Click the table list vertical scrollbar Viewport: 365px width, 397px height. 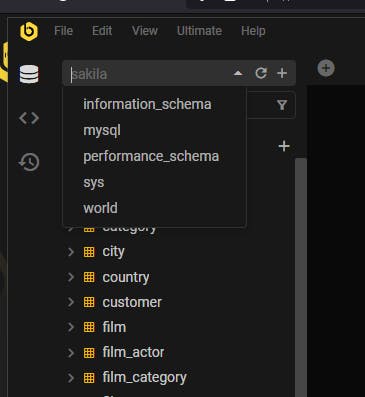point(301,277)
